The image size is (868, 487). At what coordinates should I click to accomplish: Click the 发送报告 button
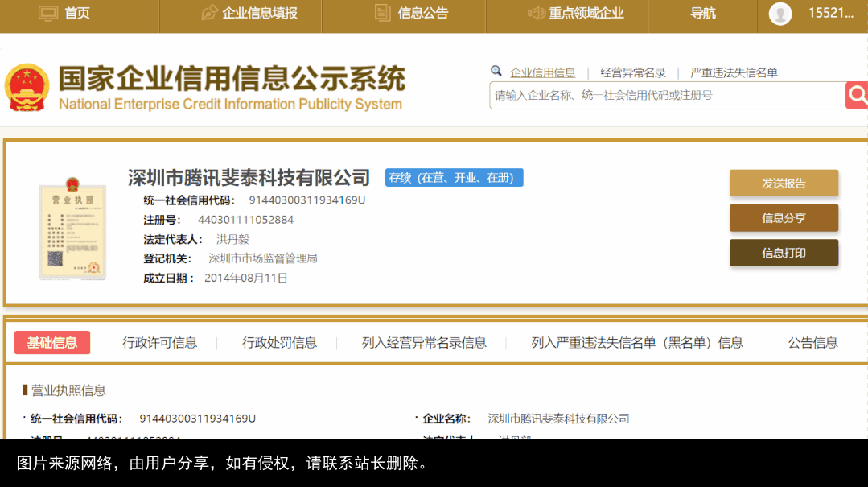coord(784,183)
